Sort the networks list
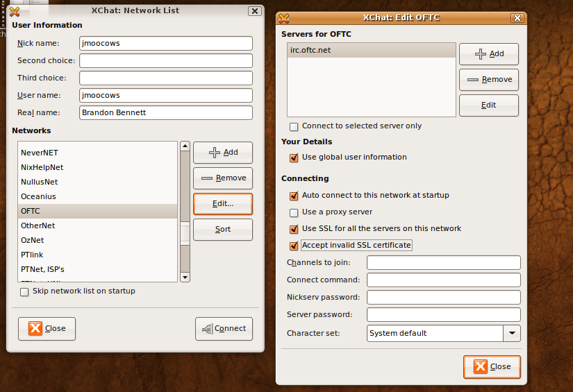The height and width of the screenshot is (392, 573). pos(223,229)
